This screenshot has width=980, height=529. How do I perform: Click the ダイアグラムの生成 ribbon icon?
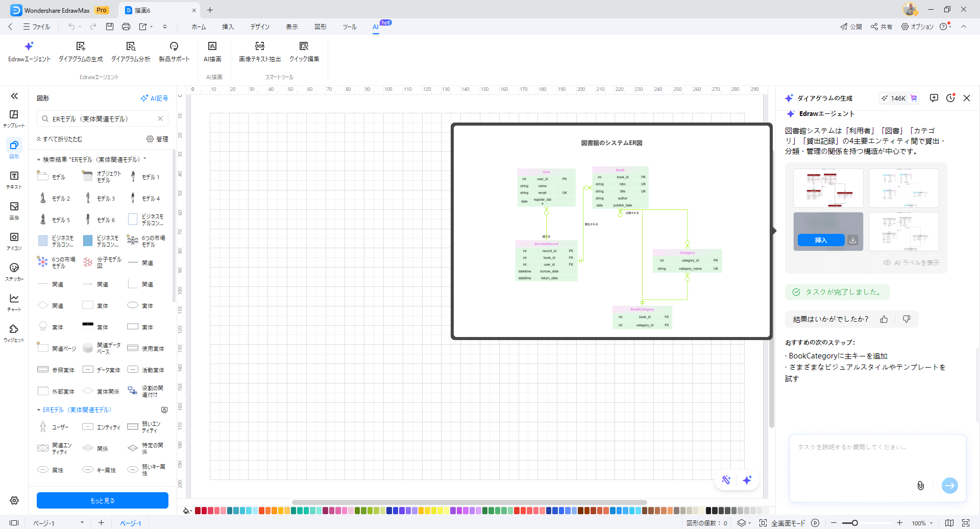click(81, 52)
